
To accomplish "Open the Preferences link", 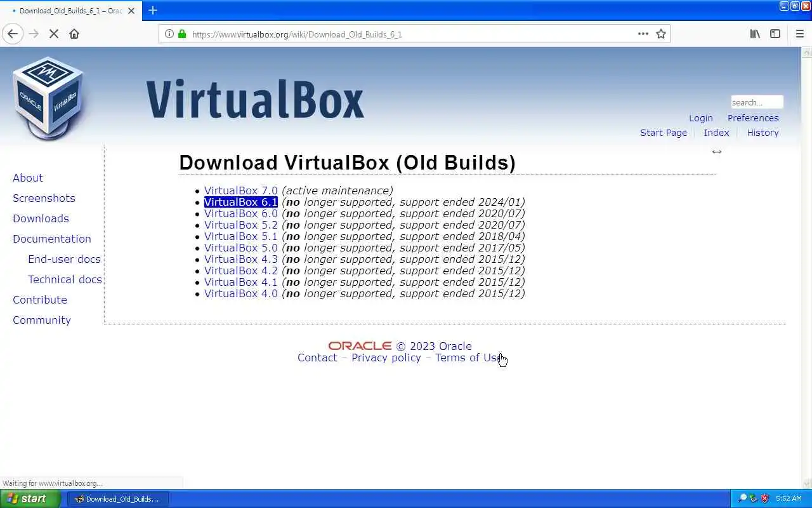I will coord(753,118).
